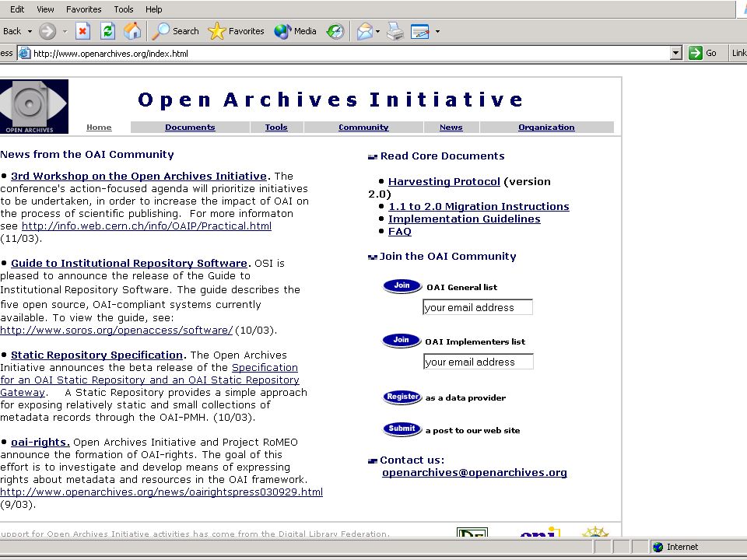Click the Open Archives logo image
Image resolution: width=747 pixels, height=560 pixels.
33,107
